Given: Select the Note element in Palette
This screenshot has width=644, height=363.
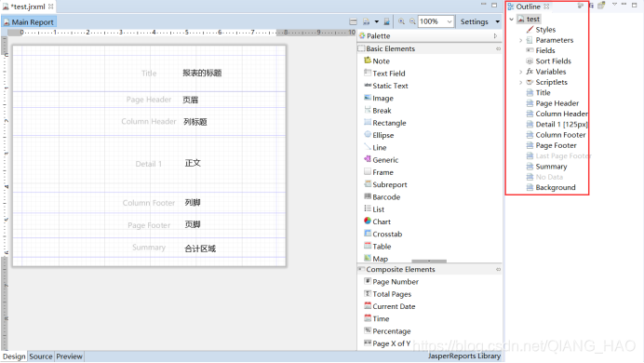Looking at the screenshot, I should pyautogui.click(x=377, y=60).
